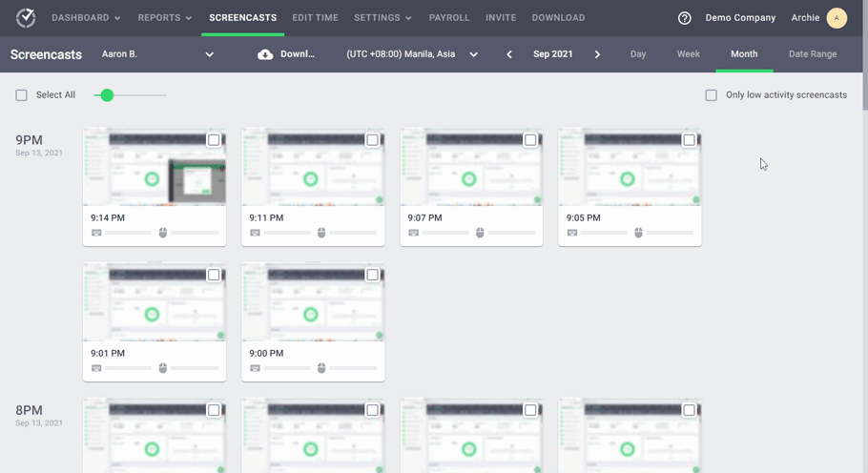Switch to Day view
The width and height of the screenshot is (868, 473).
tap(638, 54)
